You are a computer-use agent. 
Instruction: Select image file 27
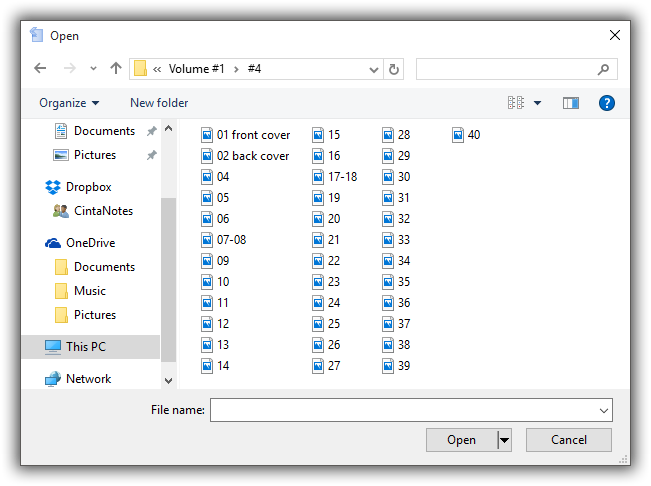326,366
